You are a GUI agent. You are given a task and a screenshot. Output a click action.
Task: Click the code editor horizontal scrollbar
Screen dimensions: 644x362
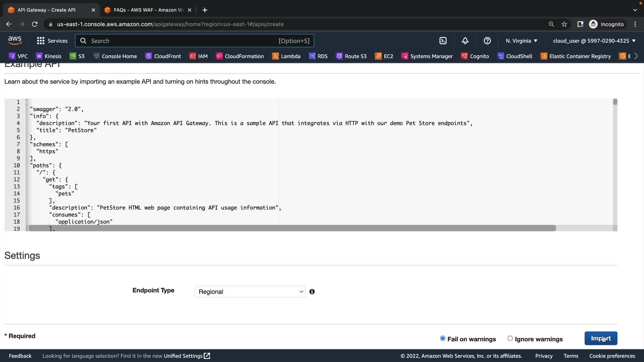point(292,228)
